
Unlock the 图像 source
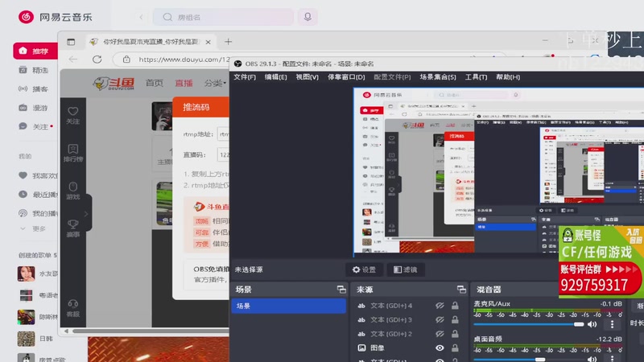point(455,348)
